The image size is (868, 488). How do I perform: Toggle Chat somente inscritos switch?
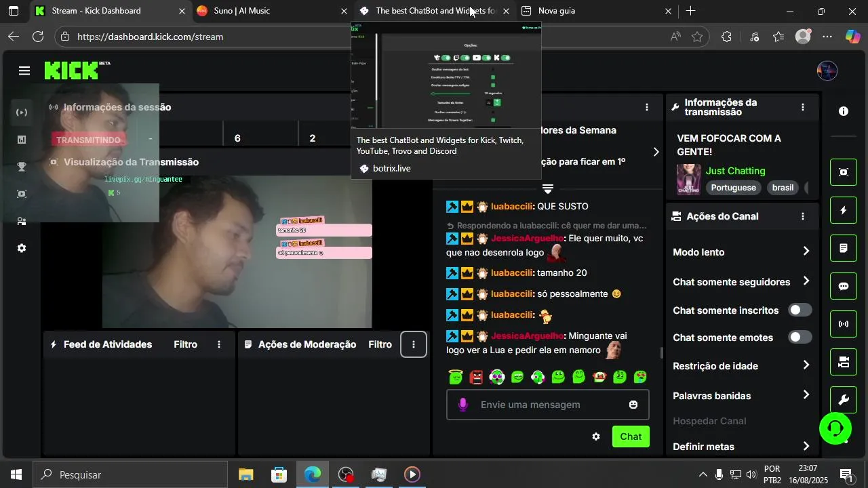[x=800, y=310]
